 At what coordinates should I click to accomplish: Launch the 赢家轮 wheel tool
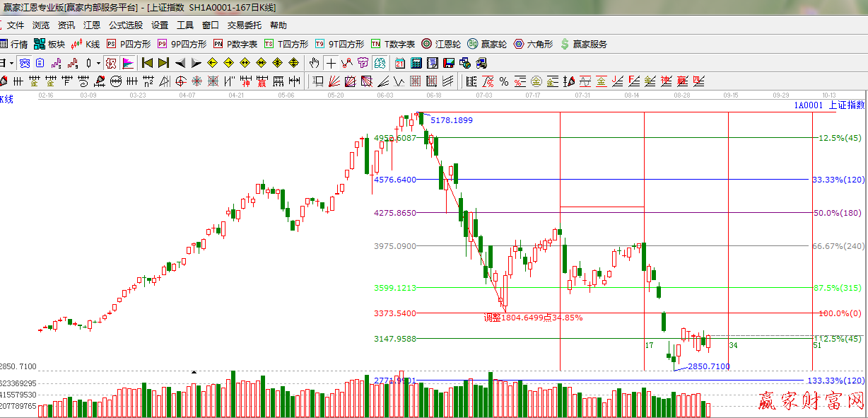coord(488,44)
